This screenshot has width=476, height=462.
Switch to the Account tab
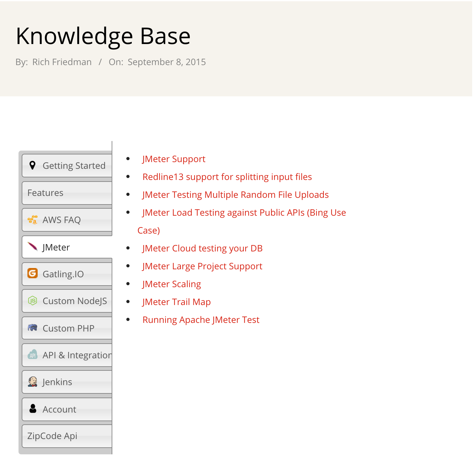pos(67,409)
